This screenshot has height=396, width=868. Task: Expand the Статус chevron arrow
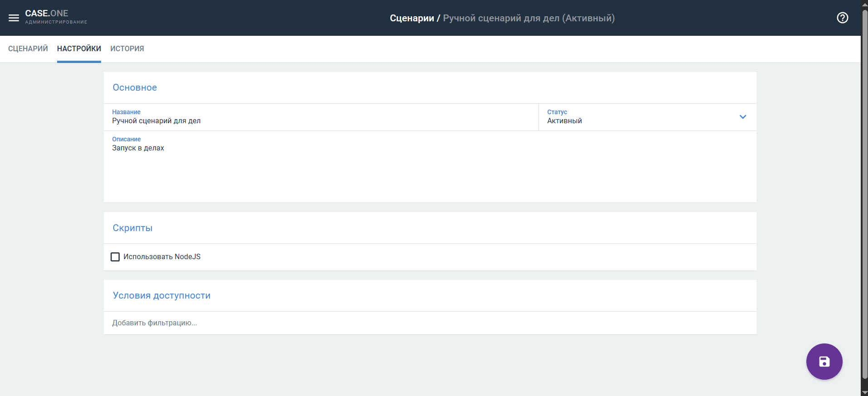[742, 117]
